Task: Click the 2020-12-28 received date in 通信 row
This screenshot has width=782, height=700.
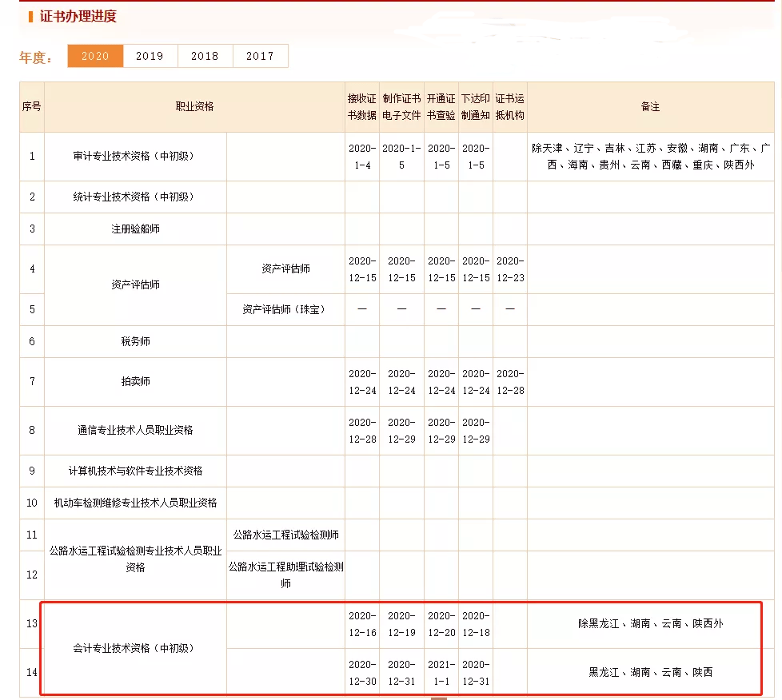Action: [362, 431]
